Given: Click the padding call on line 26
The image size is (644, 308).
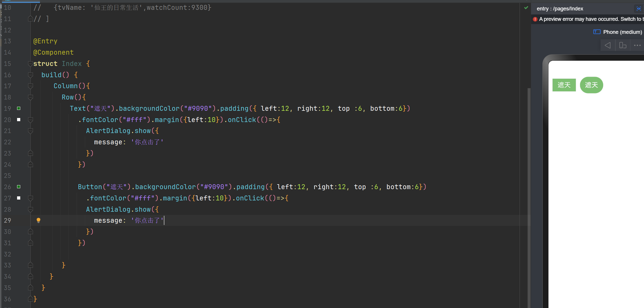Looking at the screenshot, I should point(250,187).
